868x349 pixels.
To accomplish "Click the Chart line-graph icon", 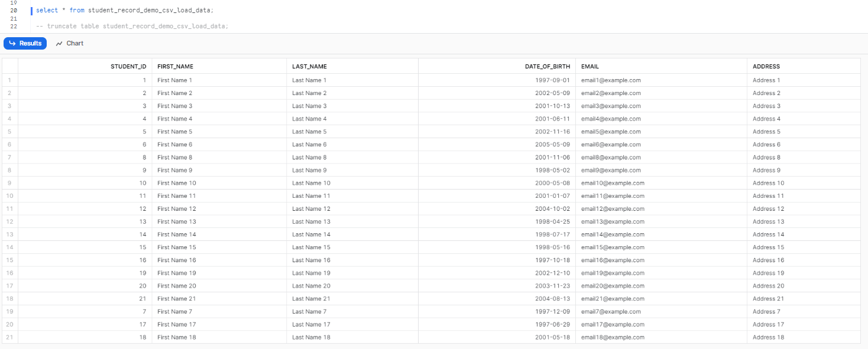I will (x=59, y=43).
